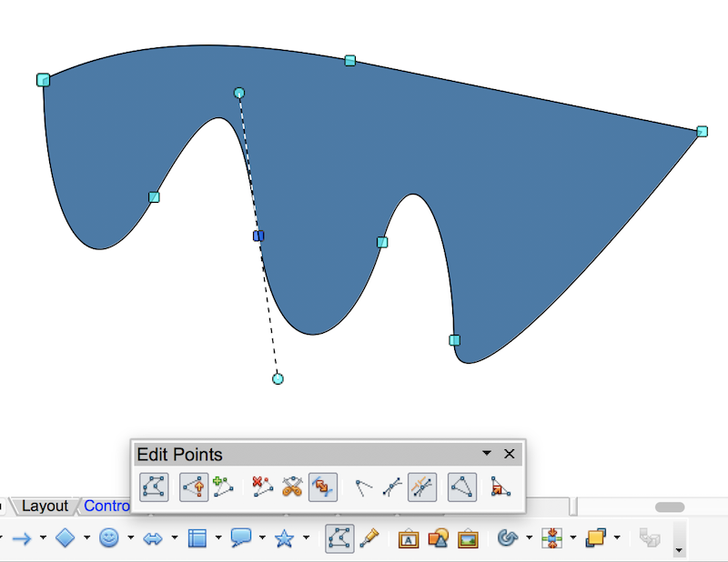Select the top-right corner handle of the shape
Screen dimensions: 728x562
[702, 131]
